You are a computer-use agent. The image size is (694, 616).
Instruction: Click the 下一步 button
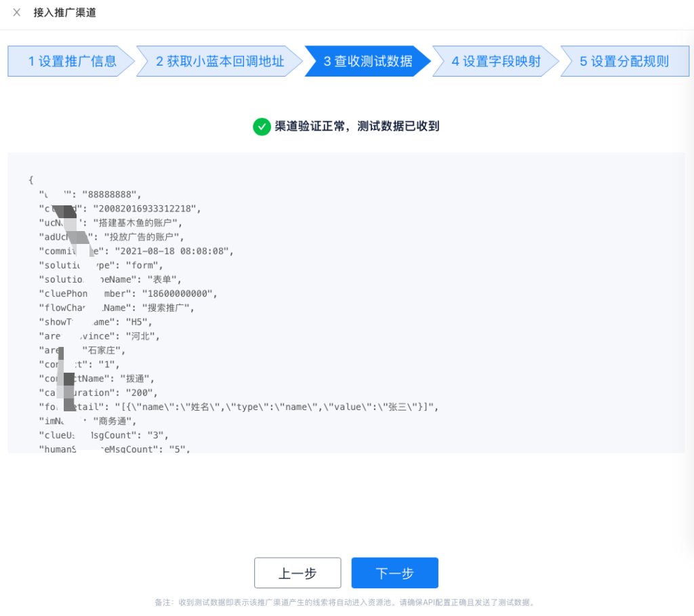coord(394,573)
